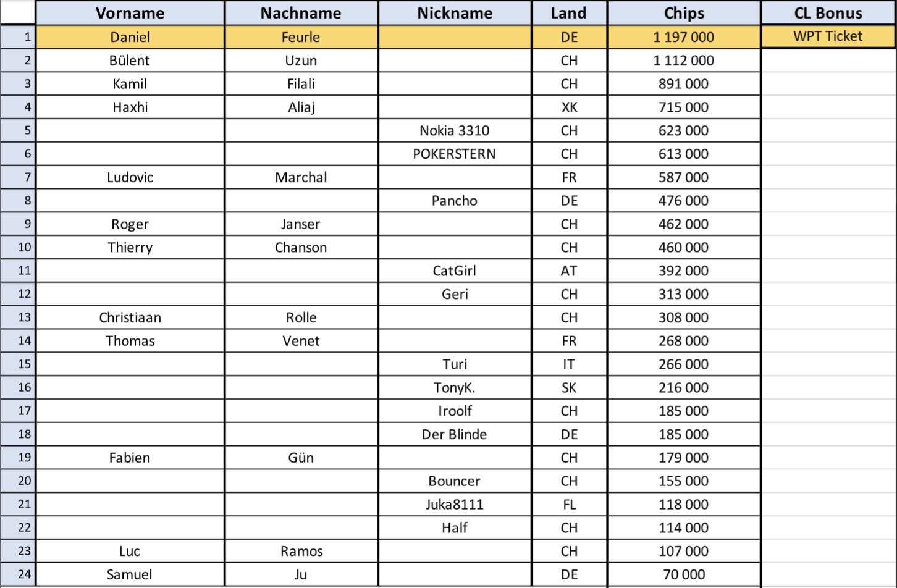Click the Der Blinde nickname cell
This screenshot has width=897, height=588.
click(x=455, y=435)
